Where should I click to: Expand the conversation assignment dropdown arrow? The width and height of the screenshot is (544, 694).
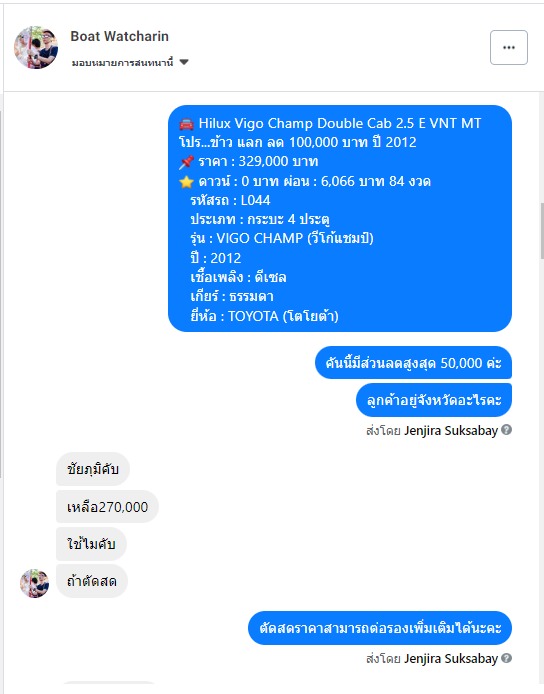[184, 62]
